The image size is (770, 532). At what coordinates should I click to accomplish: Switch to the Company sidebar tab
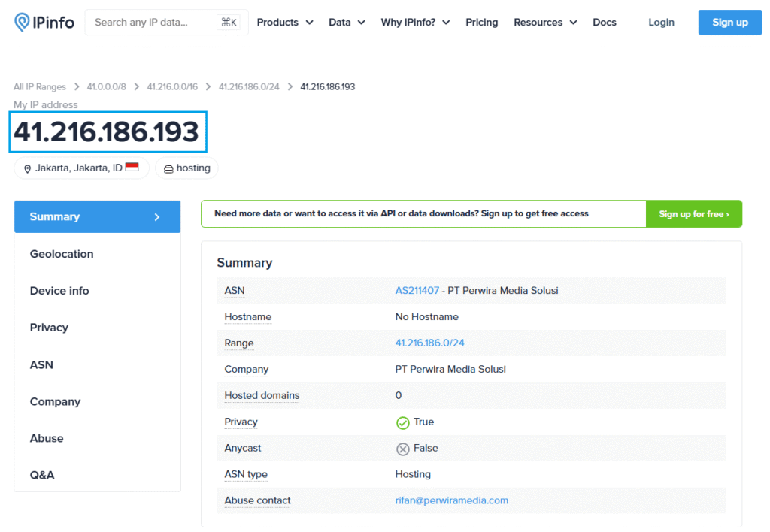click(x=97, y=401)
